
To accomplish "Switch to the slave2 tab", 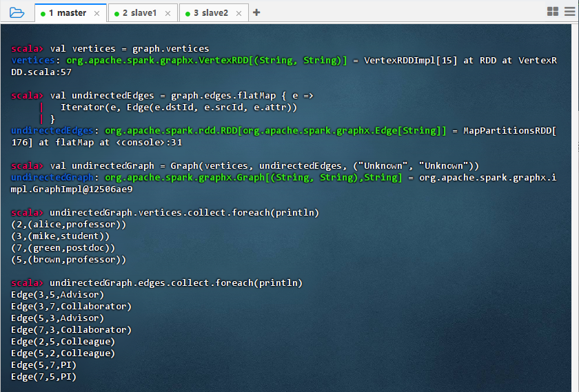I will tap(214, 13).
